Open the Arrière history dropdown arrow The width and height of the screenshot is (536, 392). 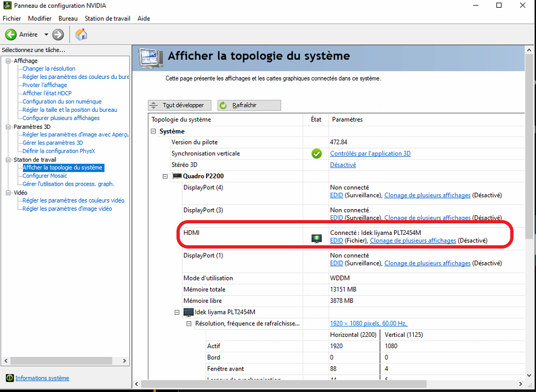click(46, 34)
